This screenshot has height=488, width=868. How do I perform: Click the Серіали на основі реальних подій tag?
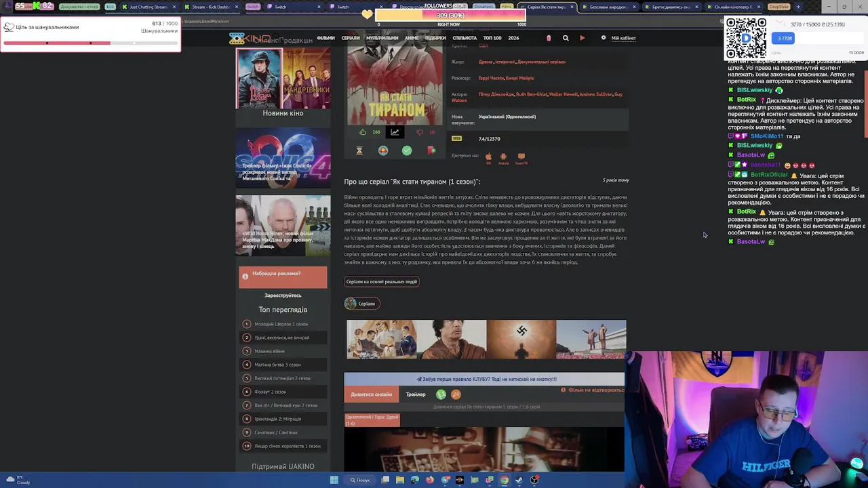(x=382, y=281)
